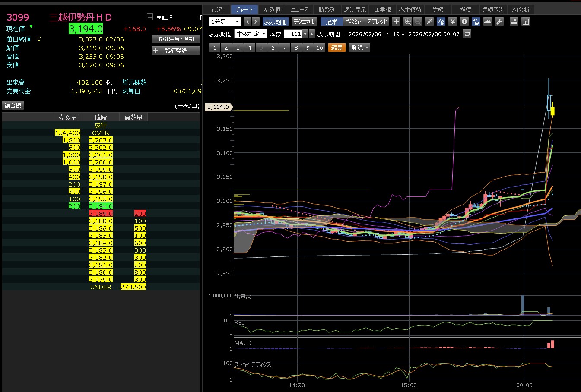Print the chart using printer icon

coord(514,22)
